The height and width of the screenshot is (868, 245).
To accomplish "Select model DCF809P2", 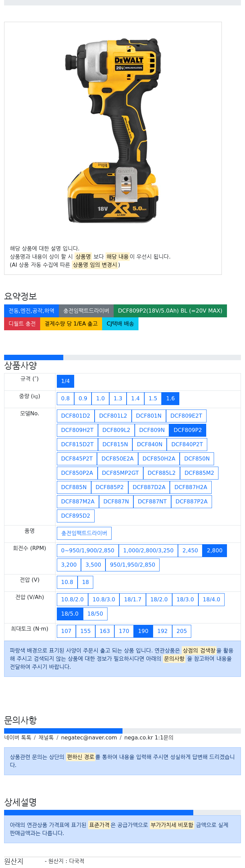I will click(187, 430).
